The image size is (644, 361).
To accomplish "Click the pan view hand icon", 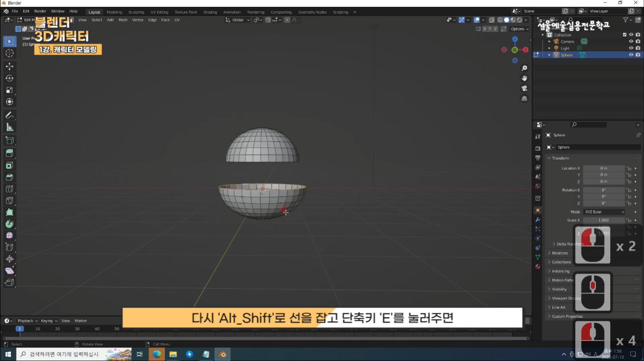I will tap(525, 78).
